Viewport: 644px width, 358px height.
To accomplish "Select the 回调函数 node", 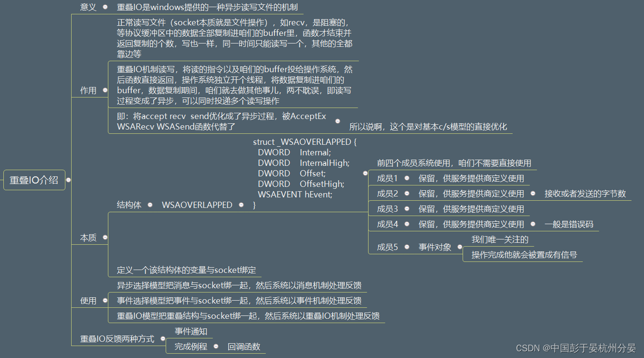I will coord(244,347).
